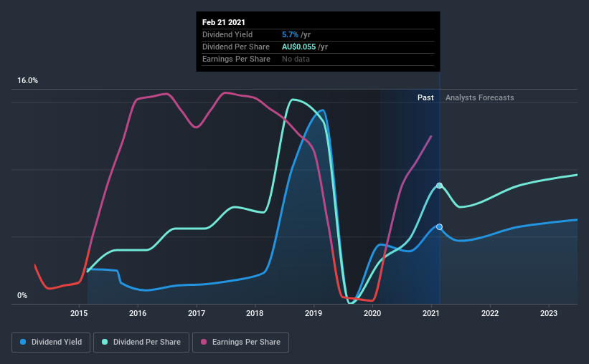589x364 pixels.
Task: Click the 2016 x-axis label
Action: 138,313
